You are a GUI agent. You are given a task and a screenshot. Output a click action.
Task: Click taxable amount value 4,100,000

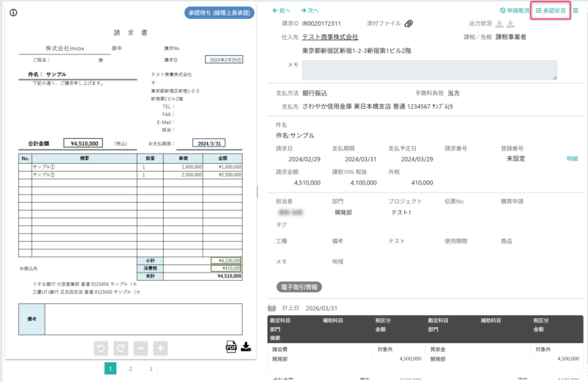(363, 183)
